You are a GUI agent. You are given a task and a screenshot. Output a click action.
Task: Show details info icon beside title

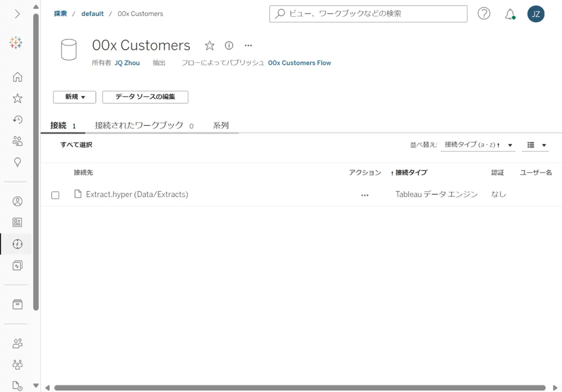(228, 45)
